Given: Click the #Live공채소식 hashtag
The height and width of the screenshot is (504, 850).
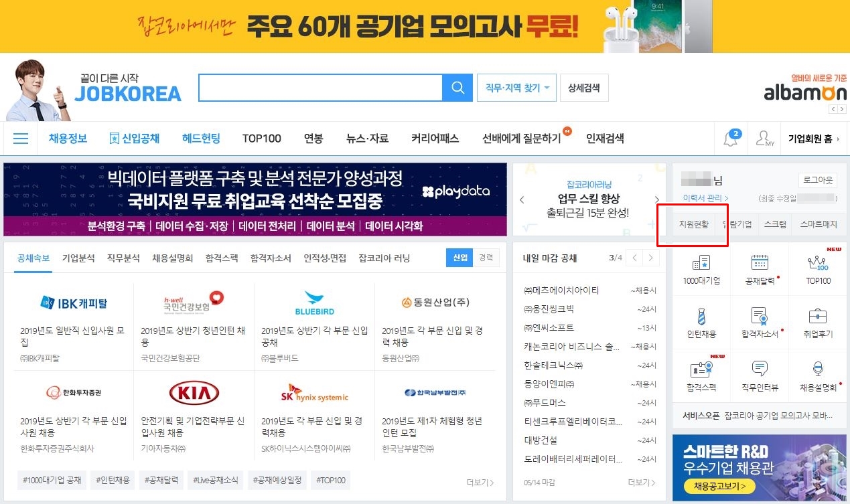Looking at the screenshot, I should [x=215, y=480].
